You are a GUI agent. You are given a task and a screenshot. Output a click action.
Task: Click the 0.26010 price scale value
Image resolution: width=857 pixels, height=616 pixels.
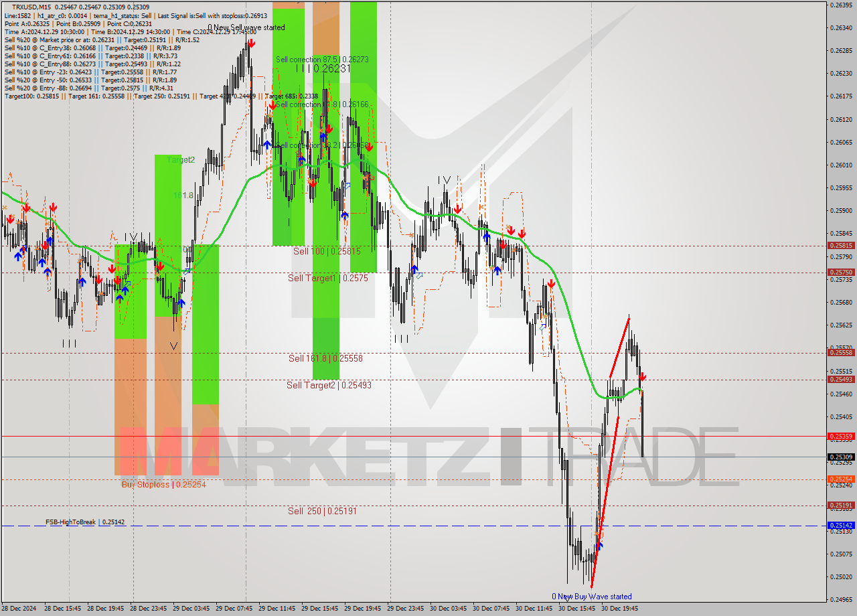841,165
